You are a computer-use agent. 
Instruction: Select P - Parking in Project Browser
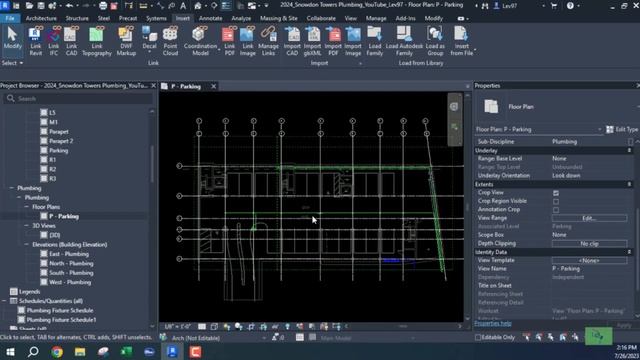click(64, 216)
